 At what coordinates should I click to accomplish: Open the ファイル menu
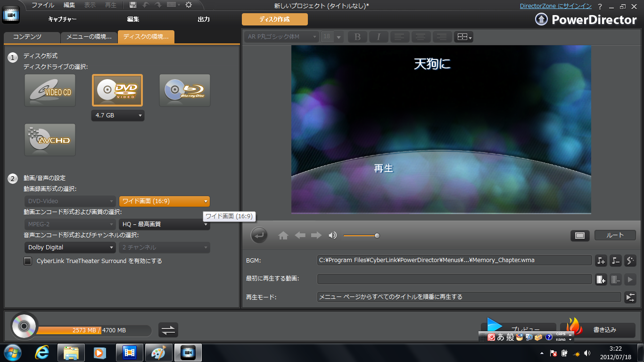coord(42,5)
